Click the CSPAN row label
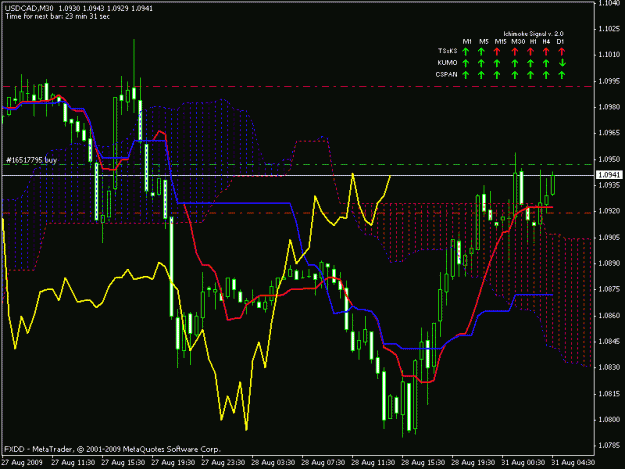625x469 pixels. [x=446, y=74]
